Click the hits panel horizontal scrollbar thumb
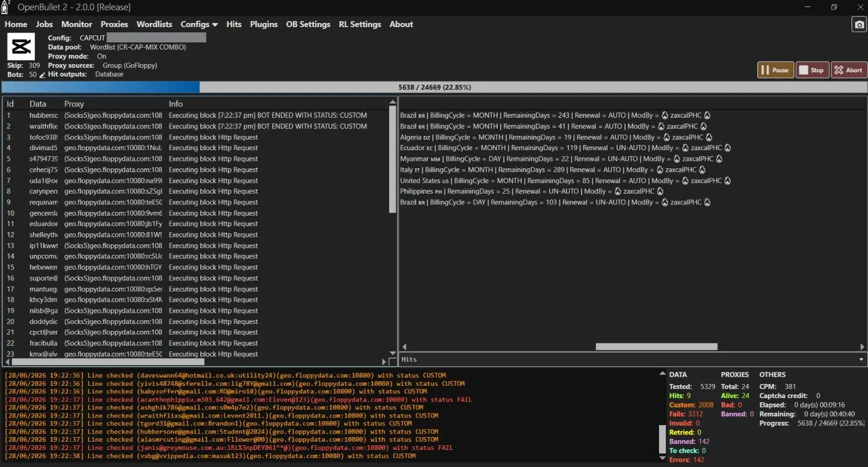Screen dimensions: 868x467 click(657, 347)
